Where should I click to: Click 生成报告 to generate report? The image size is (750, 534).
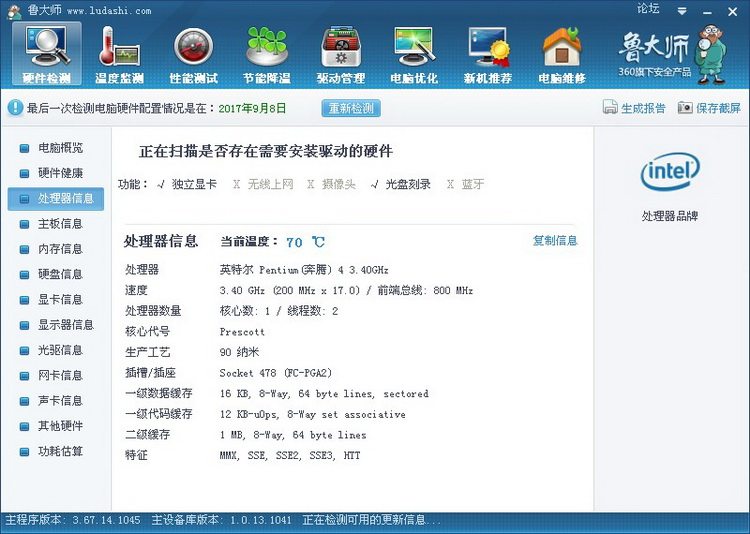[x=634, y=108]
